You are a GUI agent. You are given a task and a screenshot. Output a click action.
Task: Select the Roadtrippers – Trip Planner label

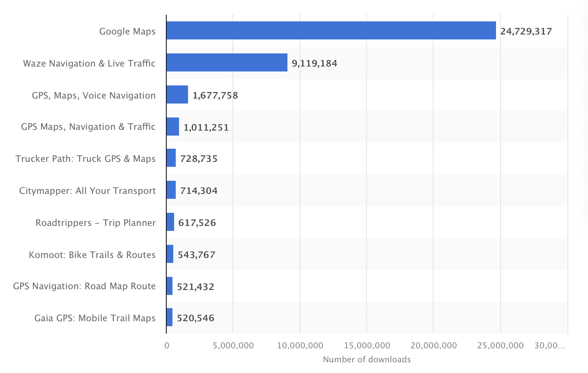click(x=96, y=223)
